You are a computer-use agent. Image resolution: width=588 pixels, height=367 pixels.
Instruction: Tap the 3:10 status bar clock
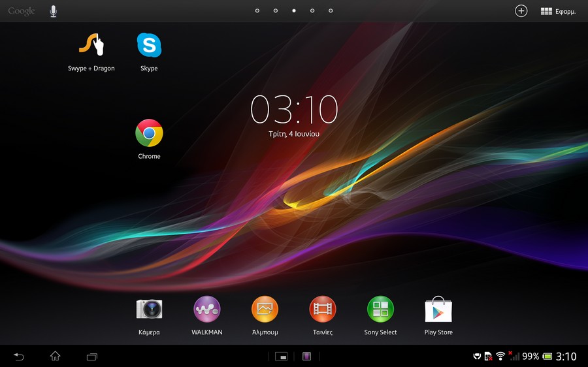[x=566, y=356]
